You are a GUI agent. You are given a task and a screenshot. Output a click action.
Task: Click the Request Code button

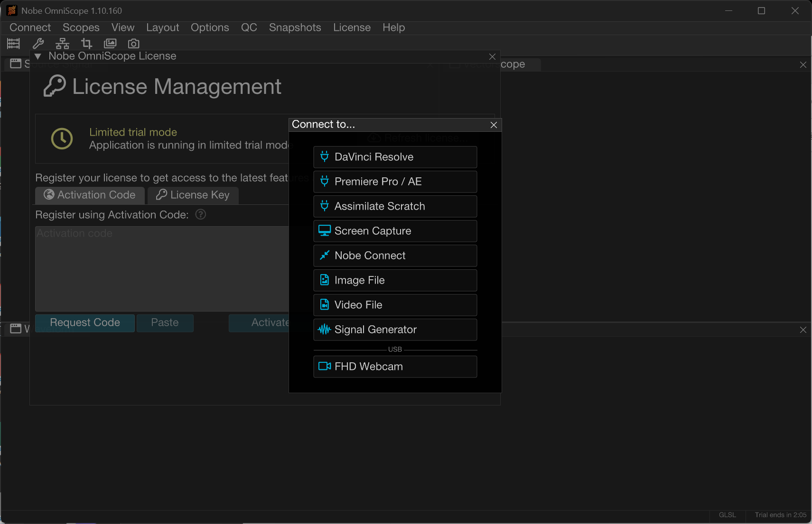[x=85, y=323]
